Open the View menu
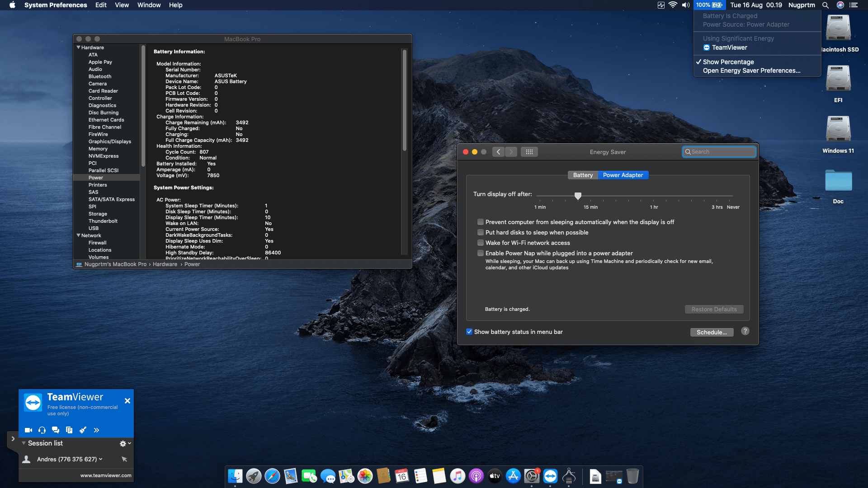This screenshot has width=868, height=488. click(122, 5)
